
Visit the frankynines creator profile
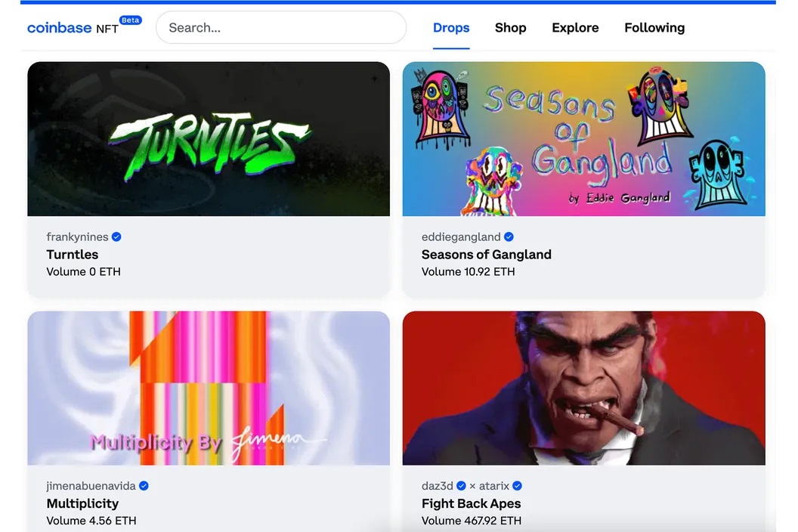77,237
